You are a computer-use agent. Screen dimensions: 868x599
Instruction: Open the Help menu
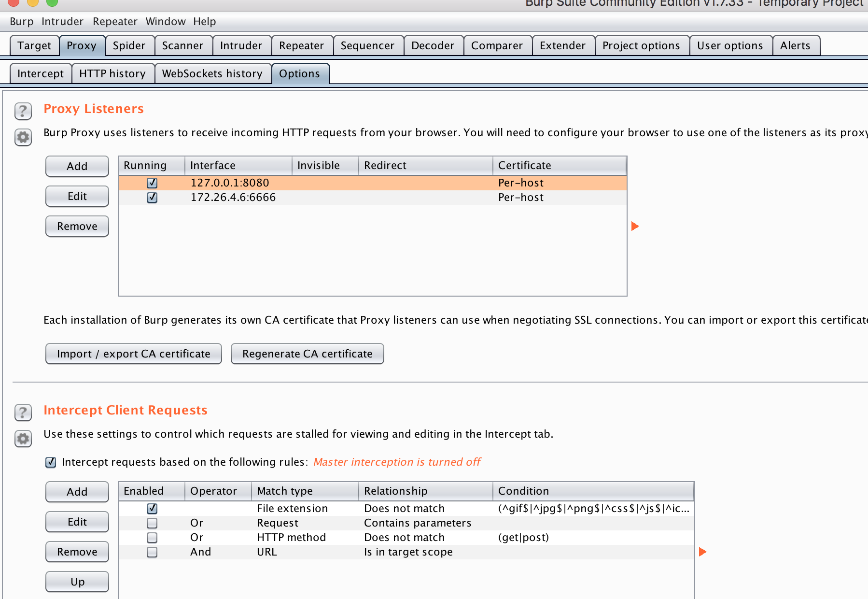(x=205, y=22)
